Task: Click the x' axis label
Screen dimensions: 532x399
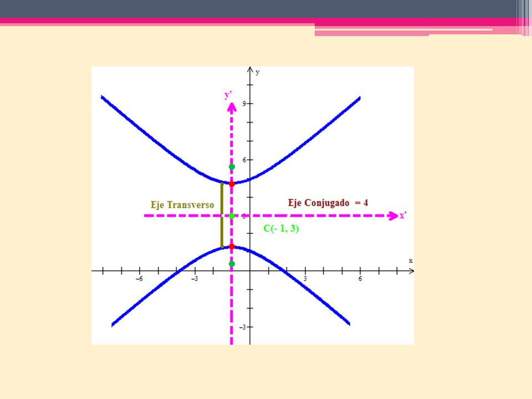Action: point(403,216)
